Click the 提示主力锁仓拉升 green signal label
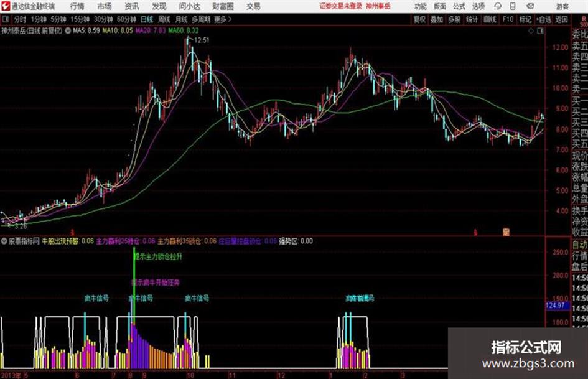The image size is (588, 379). (158, 256)
